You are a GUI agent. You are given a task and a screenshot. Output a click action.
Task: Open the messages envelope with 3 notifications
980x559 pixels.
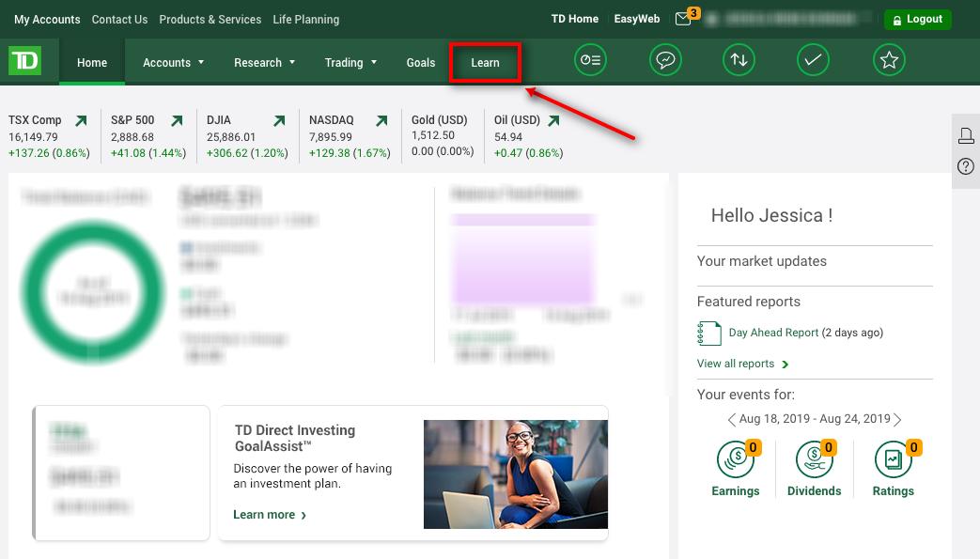(x=683, y=18)
